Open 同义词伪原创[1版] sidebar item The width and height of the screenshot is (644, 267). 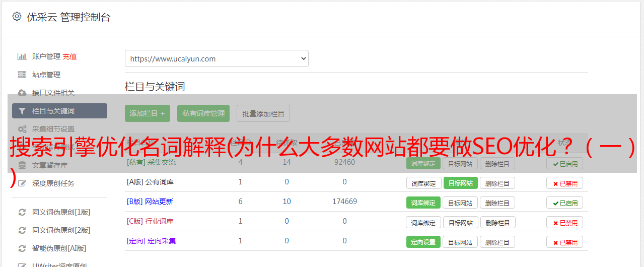[61, 212]
